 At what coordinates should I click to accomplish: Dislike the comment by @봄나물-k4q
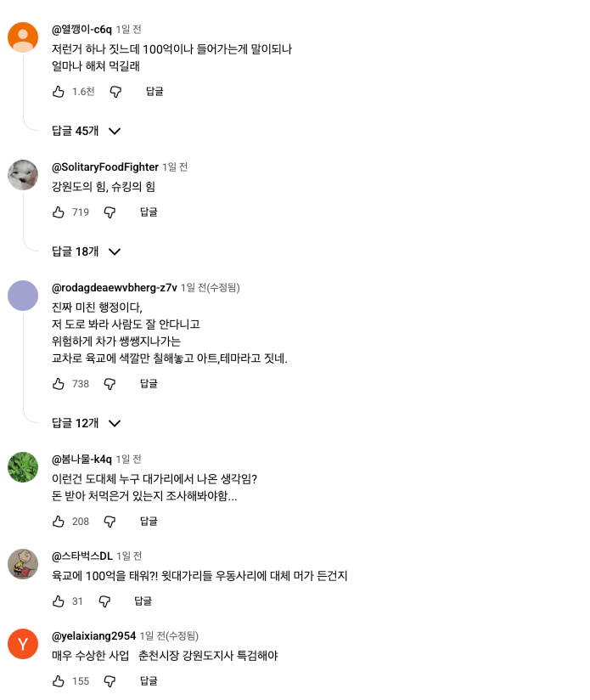point(110,521)
